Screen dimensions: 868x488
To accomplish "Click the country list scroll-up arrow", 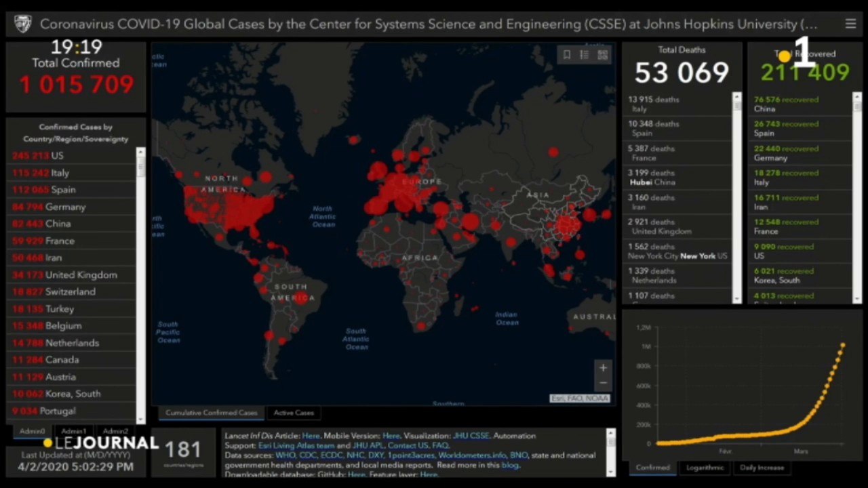I will pyautogui.click(x=141, y=152).
